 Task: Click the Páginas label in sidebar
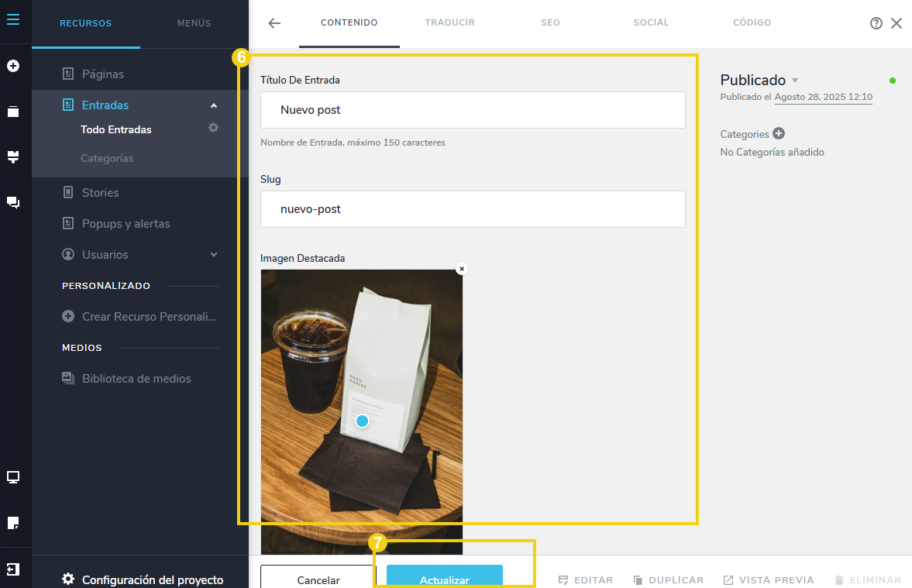[x=103, y=74]
